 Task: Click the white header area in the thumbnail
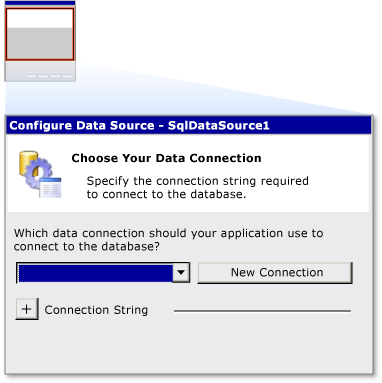tap(40, 19)
